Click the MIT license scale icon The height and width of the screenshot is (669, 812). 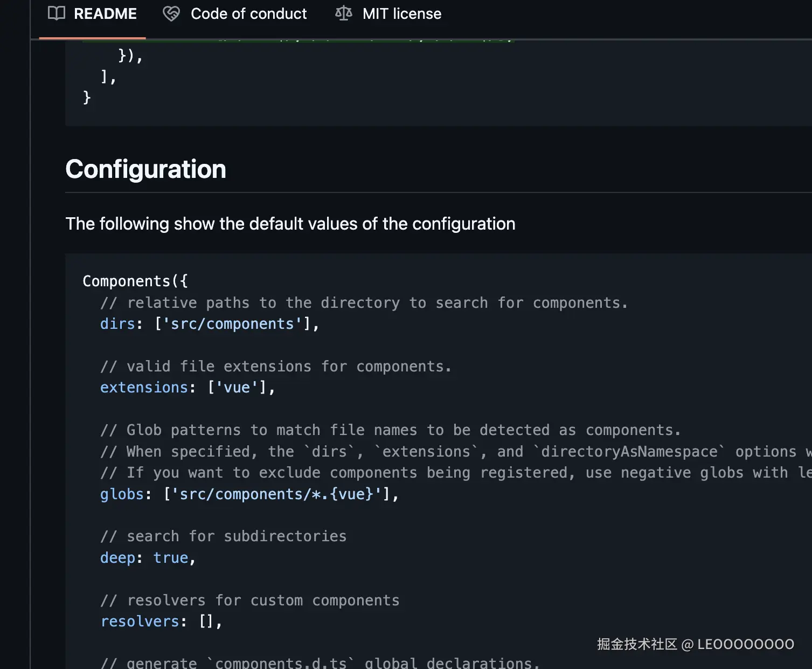pyautogui.click(x=344, y=13)
